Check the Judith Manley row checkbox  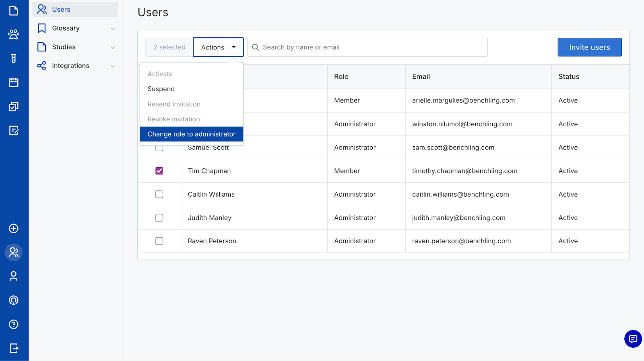[159, 217]
